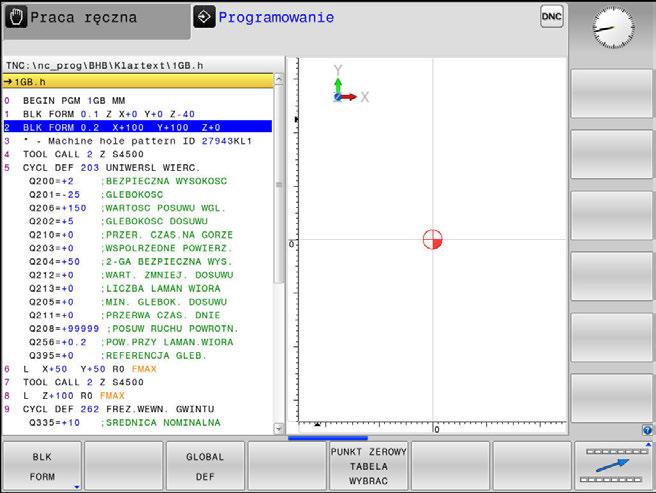
Task: Select line 4 TOOL CALL 2 Z S4500
Action: pos(138,154)
